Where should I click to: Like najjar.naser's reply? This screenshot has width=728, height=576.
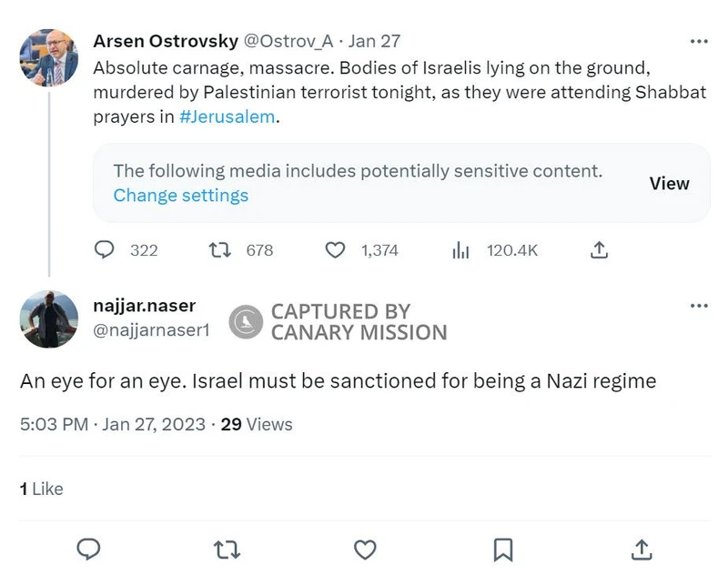point(364,550)
